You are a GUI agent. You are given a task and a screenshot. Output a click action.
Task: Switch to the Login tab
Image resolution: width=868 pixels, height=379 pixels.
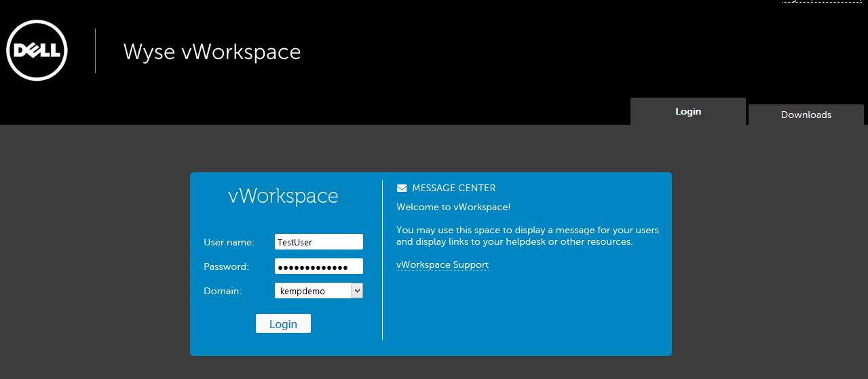click(x=688, y=111)
